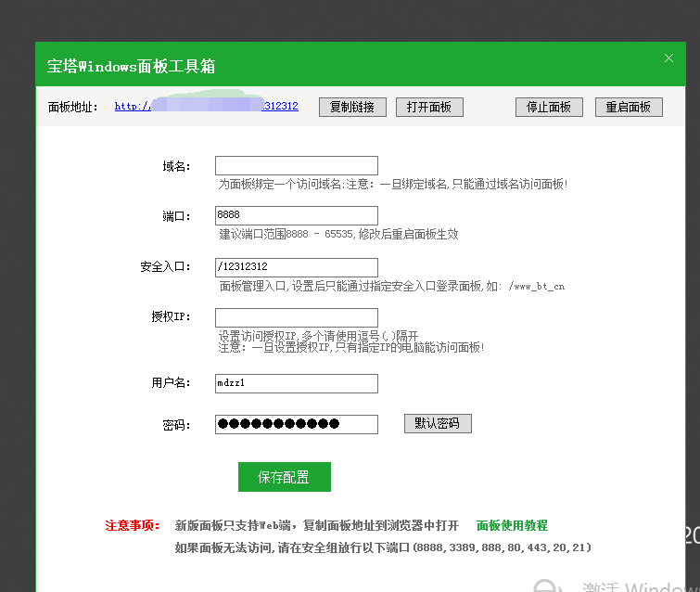The height and width of the screenshot is (592, 700).
Task: Click the port range hint text 建议端口范围8888
Action: point(338,234)
